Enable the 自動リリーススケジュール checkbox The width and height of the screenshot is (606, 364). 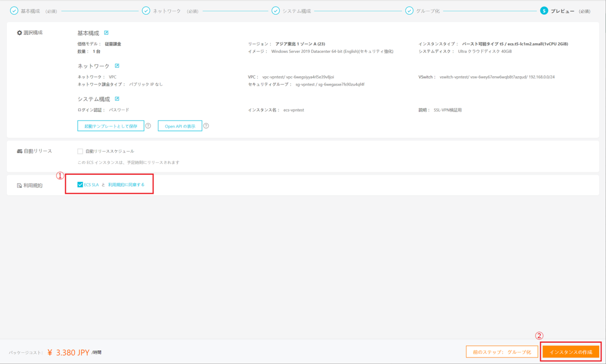coord(80,151)
